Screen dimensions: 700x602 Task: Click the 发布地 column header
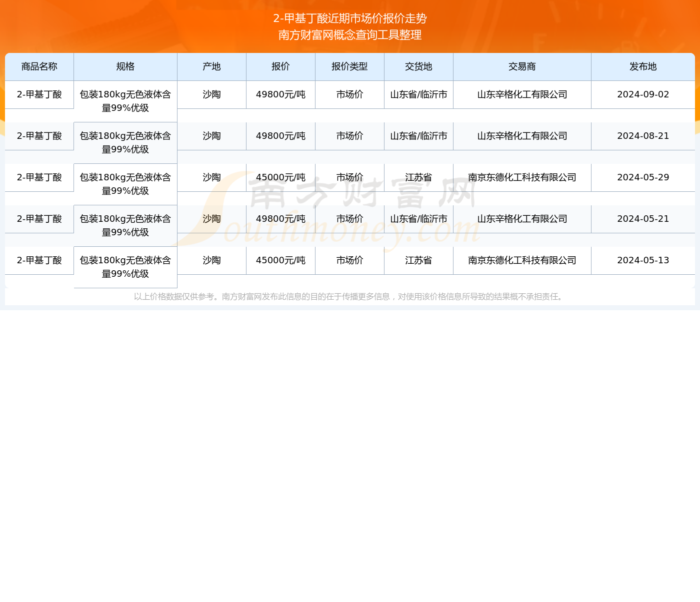(x=643, y=67)
